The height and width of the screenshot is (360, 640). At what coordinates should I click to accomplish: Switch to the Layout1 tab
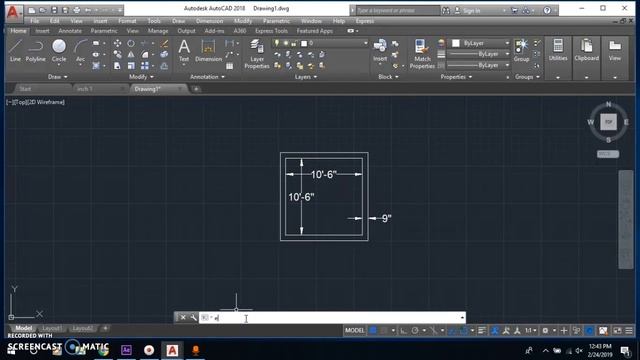tap(52, 329)
